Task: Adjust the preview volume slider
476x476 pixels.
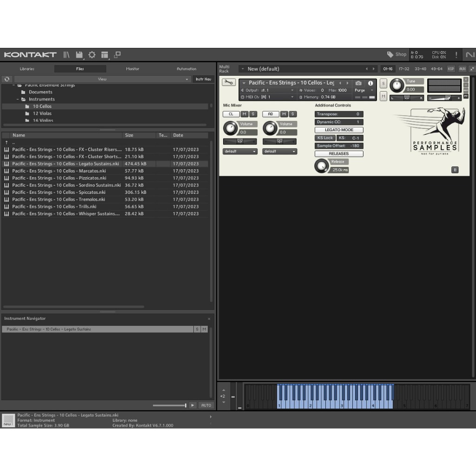Action: click(169, 405)
